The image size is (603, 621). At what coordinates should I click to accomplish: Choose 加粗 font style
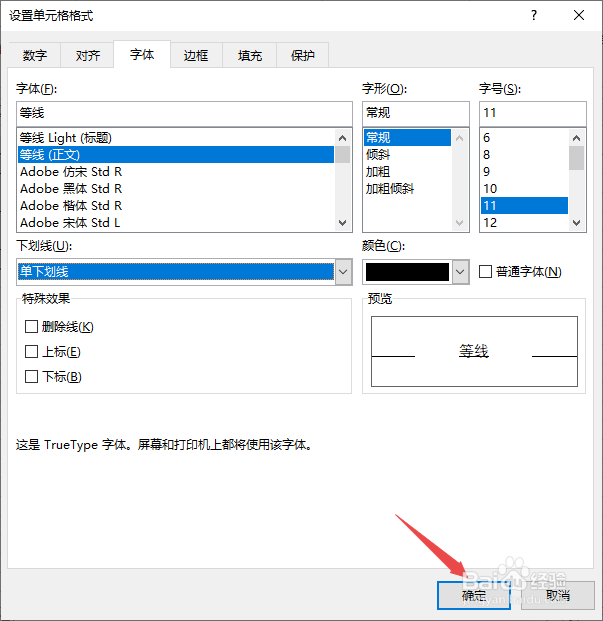pyautogui.click(x=407, y=171)
